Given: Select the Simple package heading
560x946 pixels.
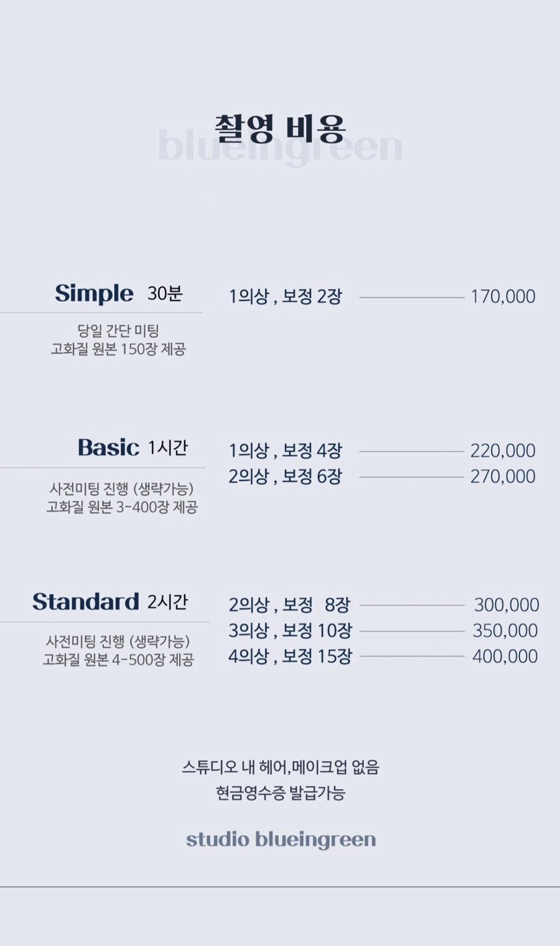Looking at the screenshot, I should pos(94,293).
